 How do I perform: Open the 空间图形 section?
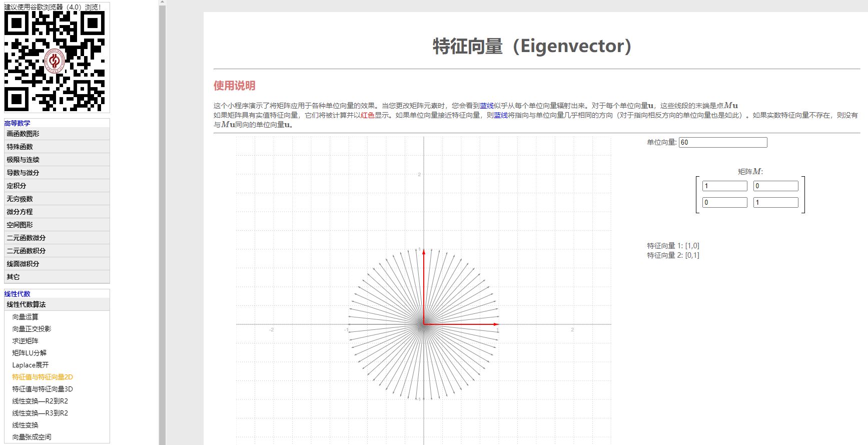pyautogui.click(x=20, y=225)
